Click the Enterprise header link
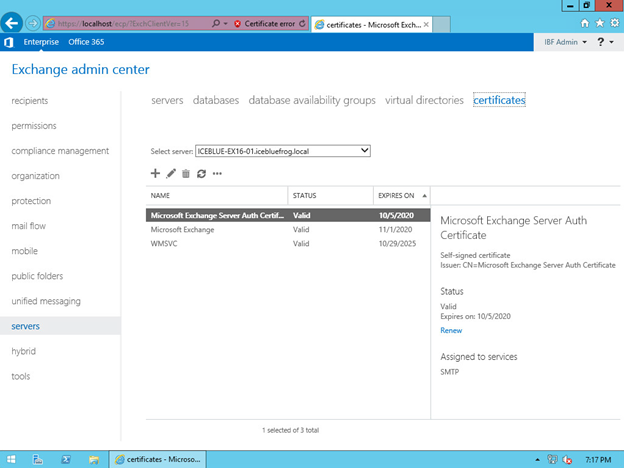The image size is (624, 468). 41,42
